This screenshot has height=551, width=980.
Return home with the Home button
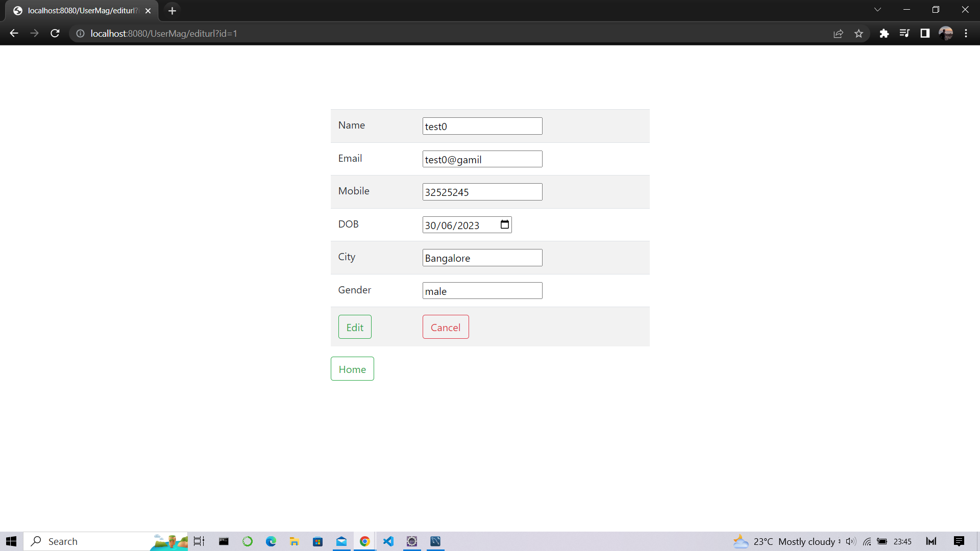coord(352,368)
